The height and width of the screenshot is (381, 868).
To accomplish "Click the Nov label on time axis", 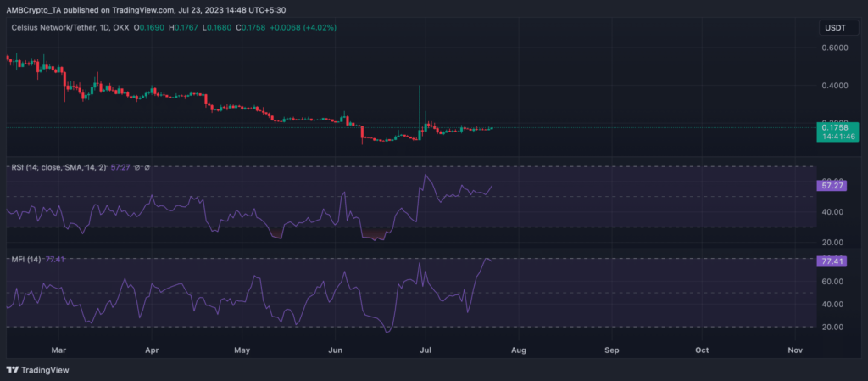I will coord(794,349).
